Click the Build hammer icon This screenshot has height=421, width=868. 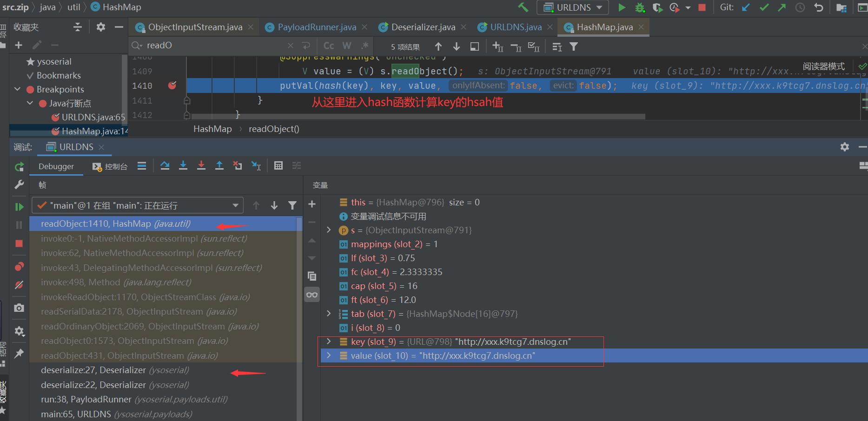coord(523,7)
